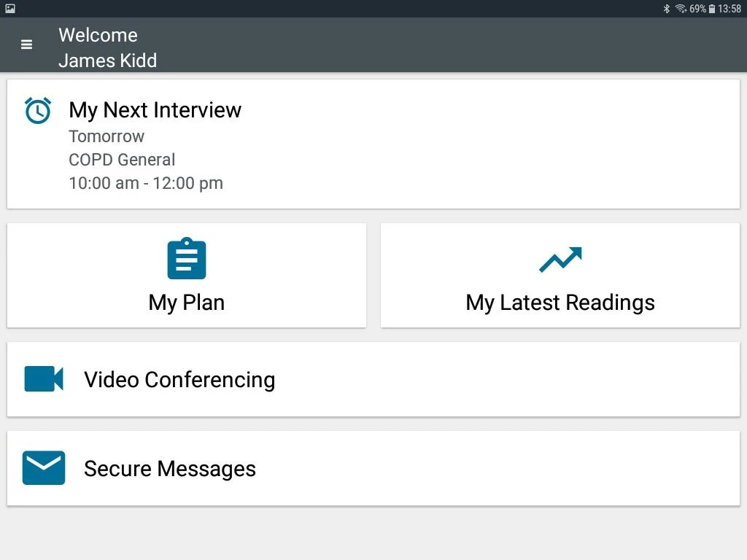Open the hamburger navigation menu
Viewport: 747px width, 560px height.
click(27, 44)
